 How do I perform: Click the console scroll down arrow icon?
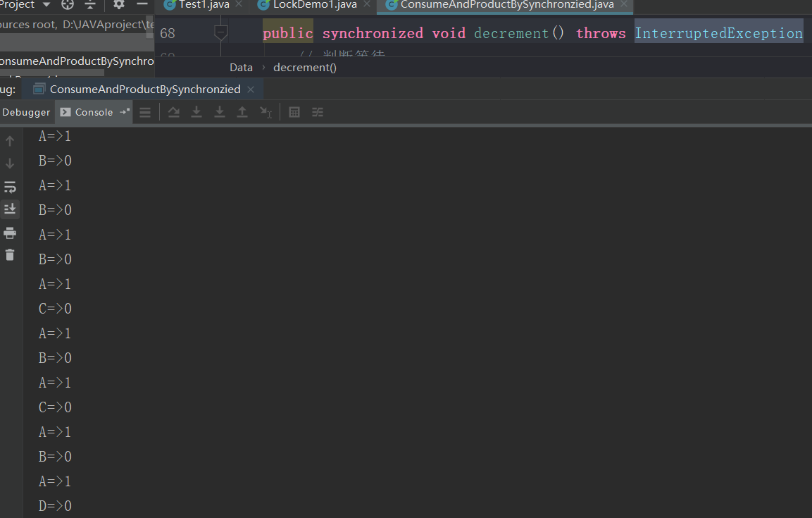pos(10,164)
